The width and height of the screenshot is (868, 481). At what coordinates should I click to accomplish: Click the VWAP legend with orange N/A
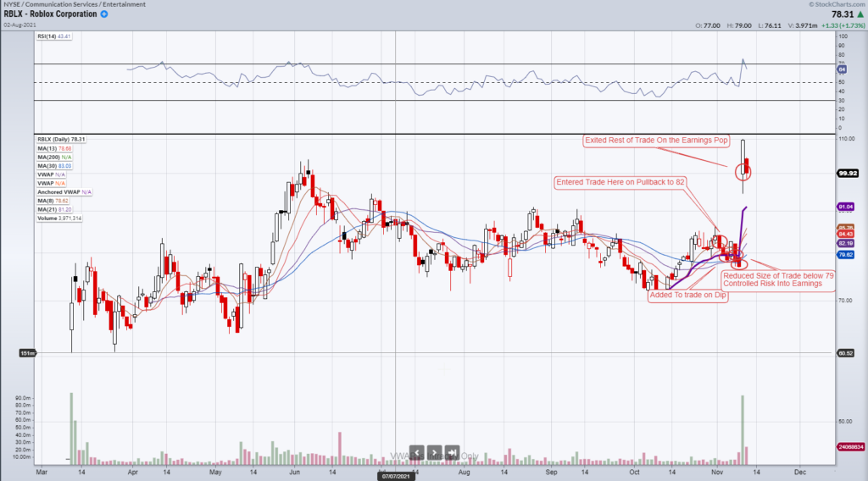51,183
